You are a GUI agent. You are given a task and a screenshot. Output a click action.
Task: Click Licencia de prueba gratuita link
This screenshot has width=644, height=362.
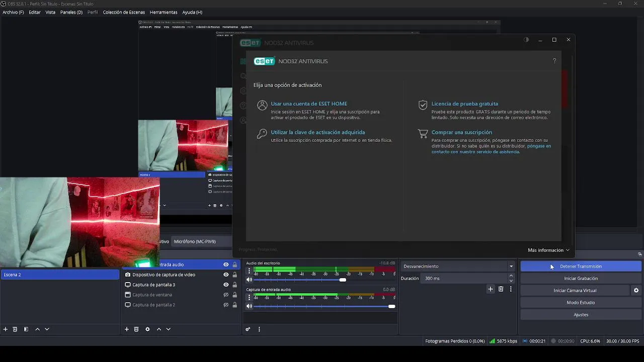(464, 104)
